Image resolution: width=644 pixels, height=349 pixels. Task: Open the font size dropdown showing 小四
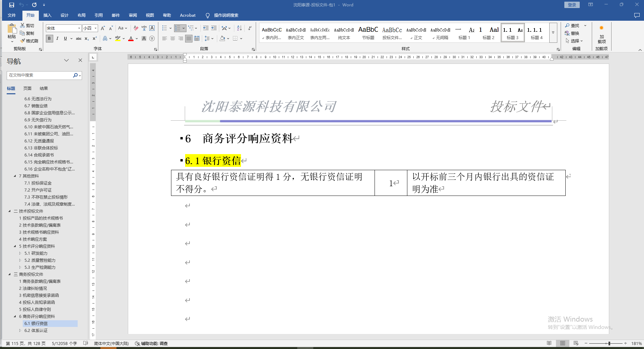coord(95,28)
